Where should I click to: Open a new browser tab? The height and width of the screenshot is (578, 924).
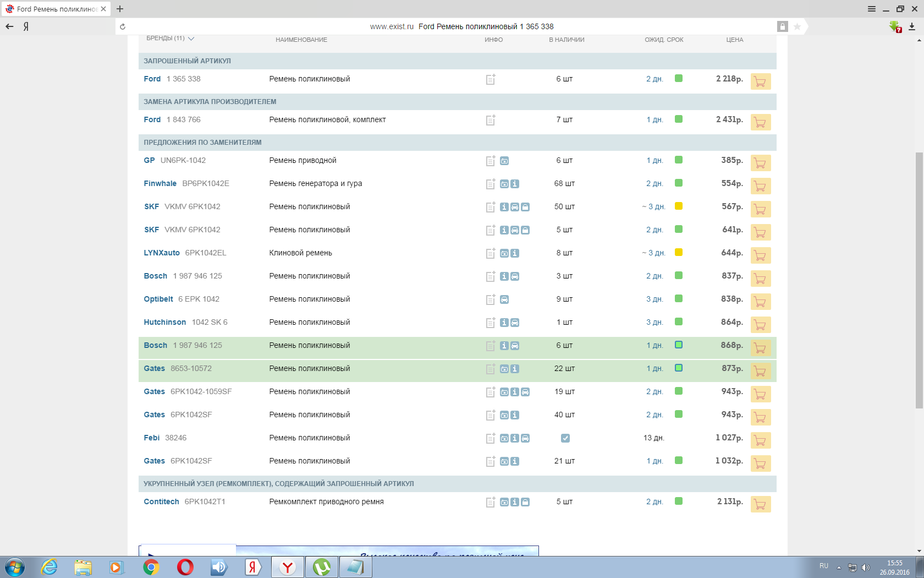point(120,9)
